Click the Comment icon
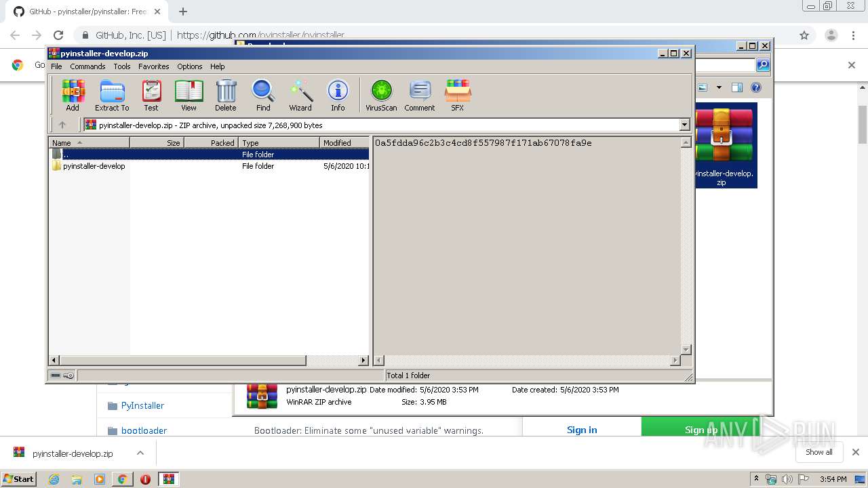 [x=420, y=96]
